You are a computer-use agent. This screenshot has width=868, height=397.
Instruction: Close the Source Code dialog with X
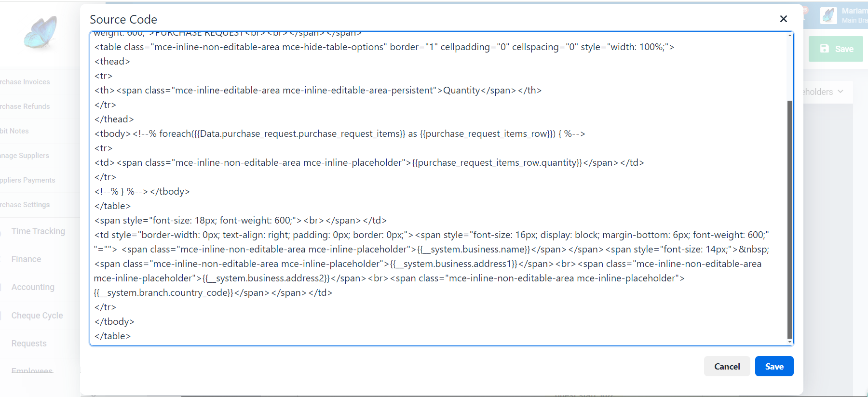783,19
